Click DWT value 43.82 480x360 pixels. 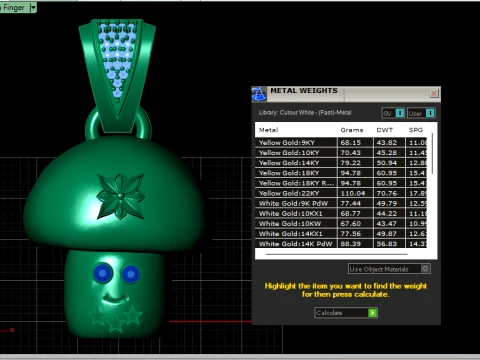click(x=386, y=142)
